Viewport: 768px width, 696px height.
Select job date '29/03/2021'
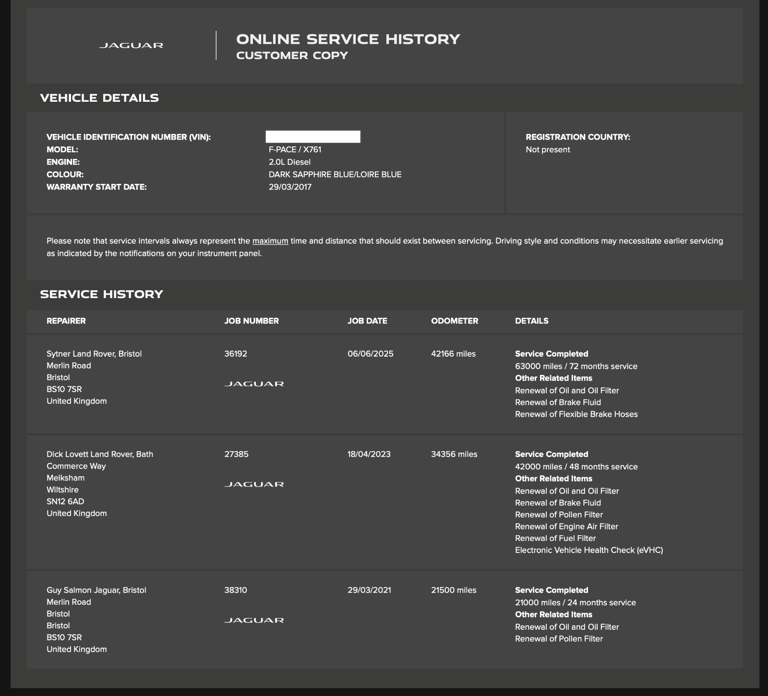point(369,590)
